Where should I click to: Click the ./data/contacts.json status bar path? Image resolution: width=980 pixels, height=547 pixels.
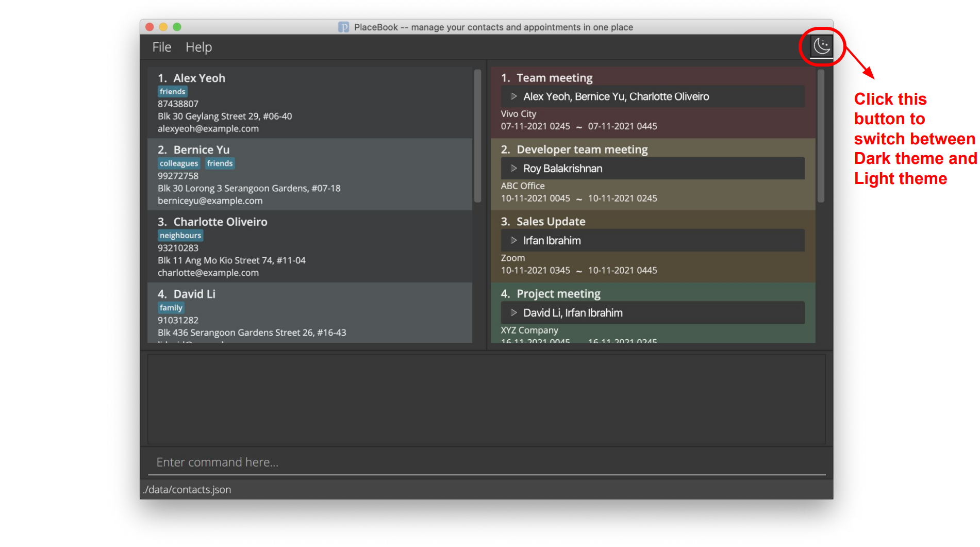187,490
